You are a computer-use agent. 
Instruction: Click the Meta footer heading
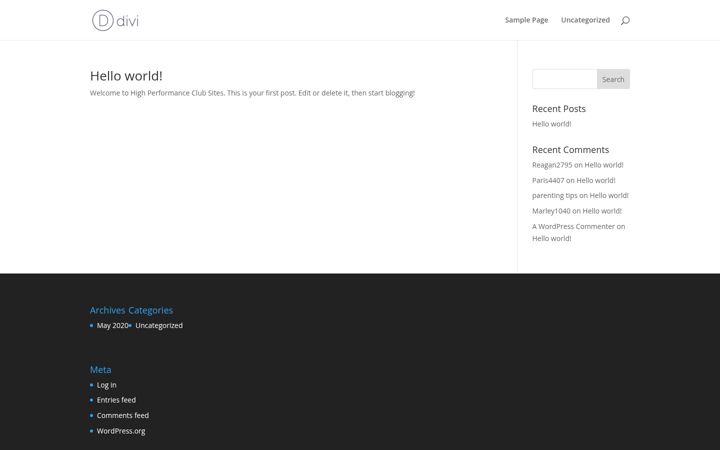(101, 370)
